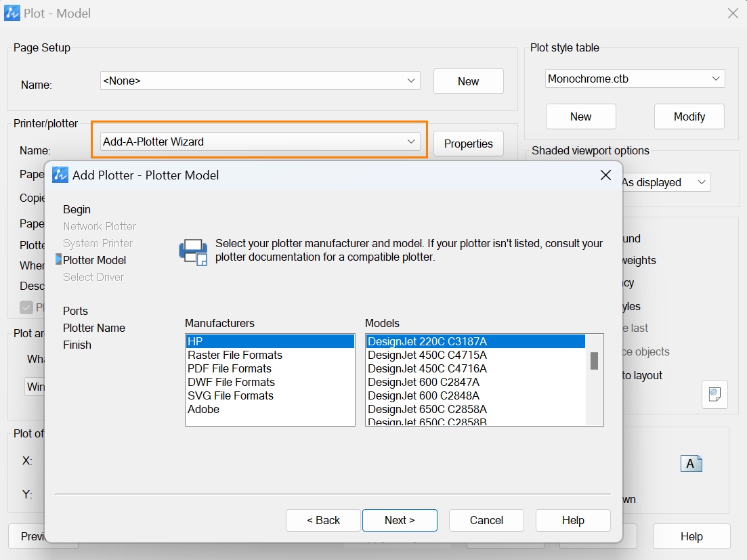This screenshot has height=560, width=747.
Task: Select the Plotter Name wizard step
Action: tap(94, 328)
